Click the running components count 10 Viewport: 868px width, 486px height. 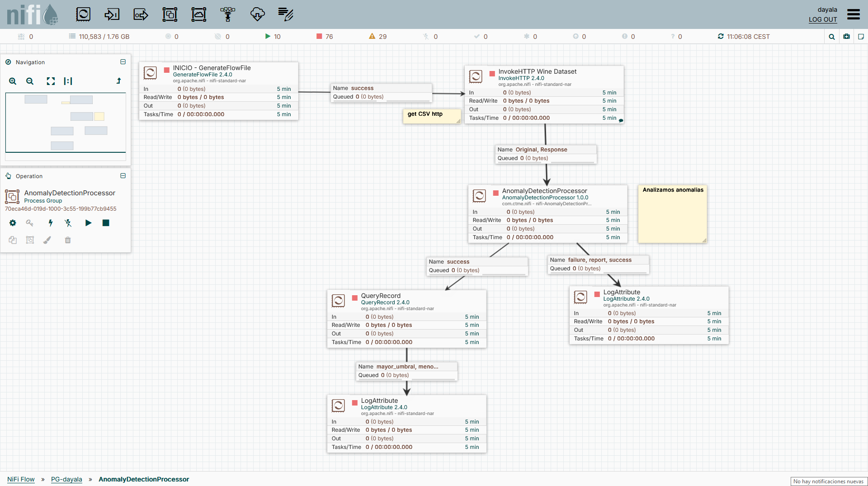click(273, 37)
